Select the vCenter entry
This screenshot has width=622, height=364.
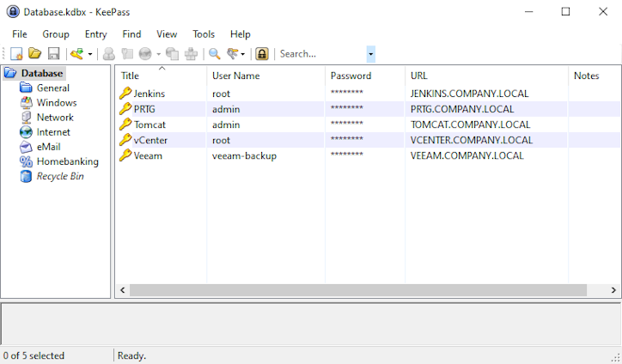pos(368,140)
